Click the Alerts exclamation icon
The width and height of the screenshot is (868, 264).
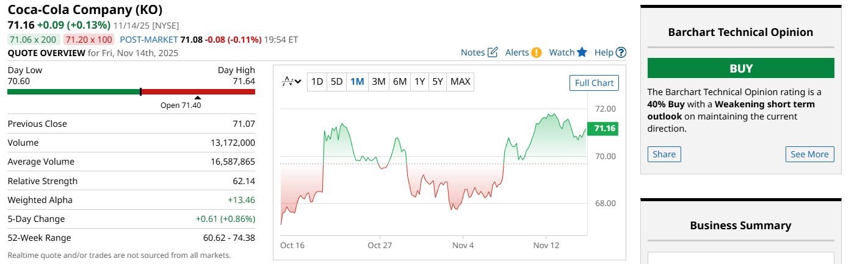[x=537, y=52]
